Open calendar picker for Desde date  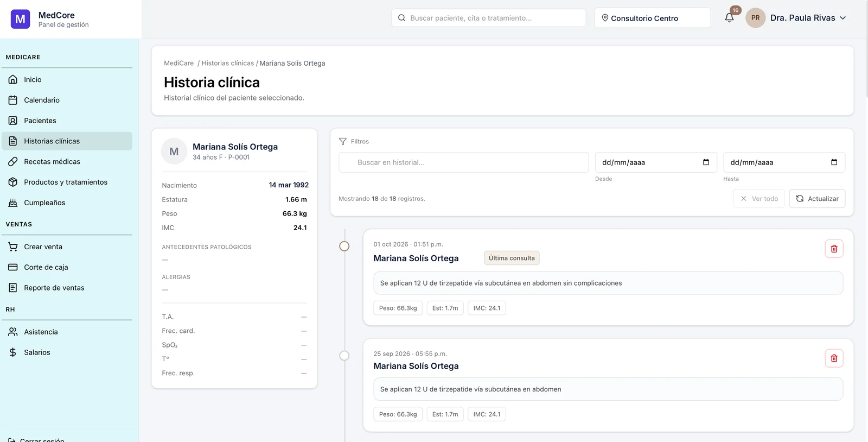pyautogui.click(x=706, y=162)
